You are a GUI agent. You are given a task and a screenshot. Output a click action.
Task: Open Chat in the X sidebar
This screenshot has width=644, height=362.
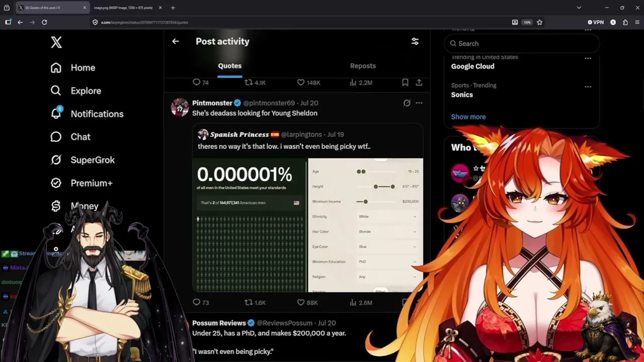coord(70,137)
